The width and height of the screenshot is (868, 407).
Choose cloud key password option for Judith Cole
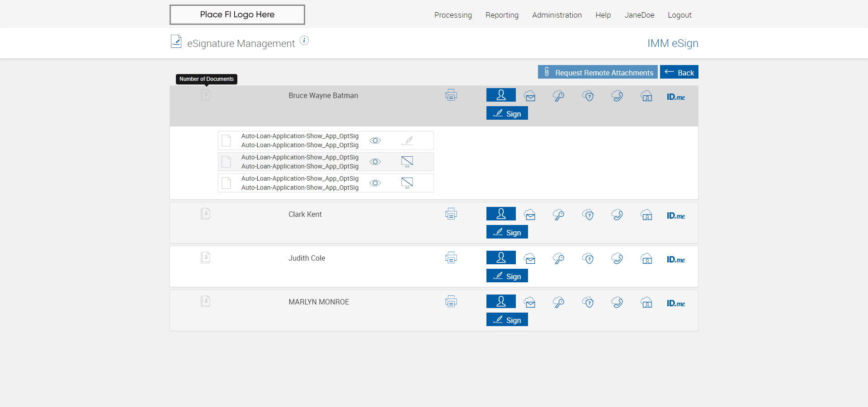coord(559,258)
